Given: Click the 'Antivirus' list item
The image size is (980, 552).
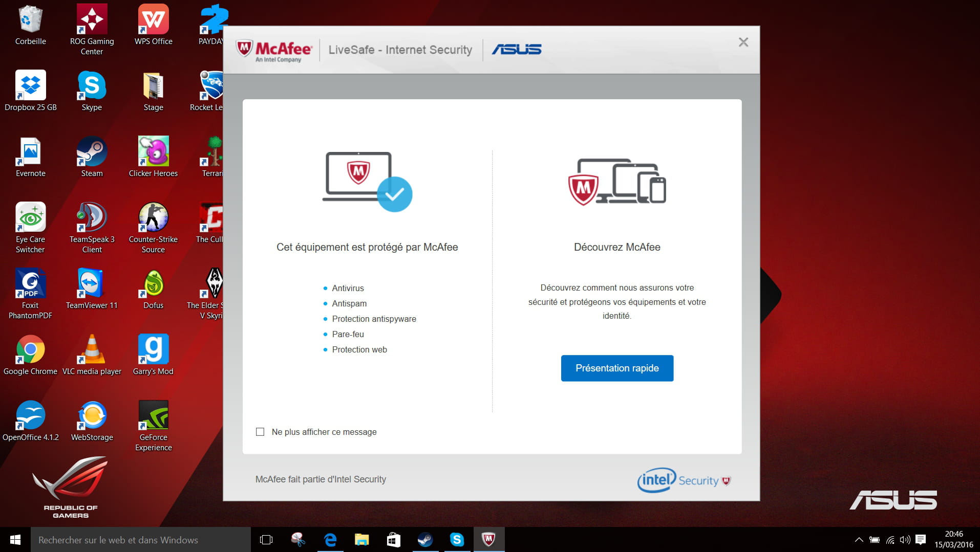Looking at the screenshot, I should pos(348,288).
